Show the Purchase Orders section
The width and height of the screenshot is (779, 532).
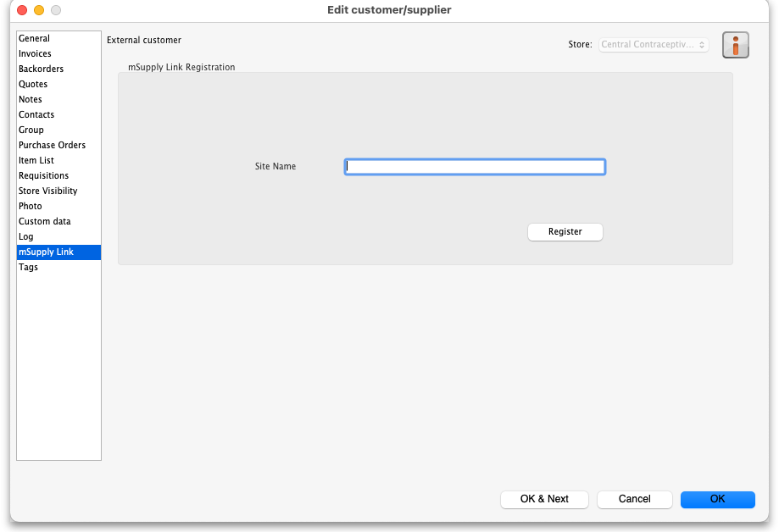53,145
